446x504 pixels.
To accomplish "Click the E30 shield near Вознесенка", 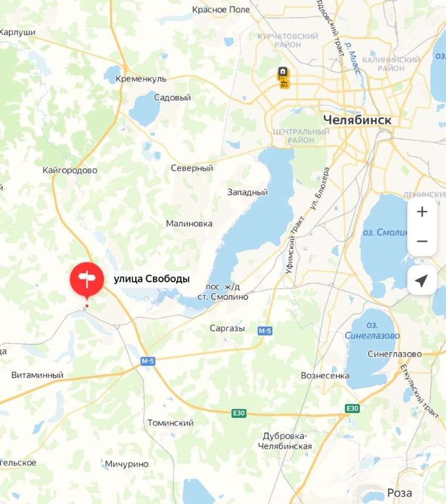I will point(352,408).
